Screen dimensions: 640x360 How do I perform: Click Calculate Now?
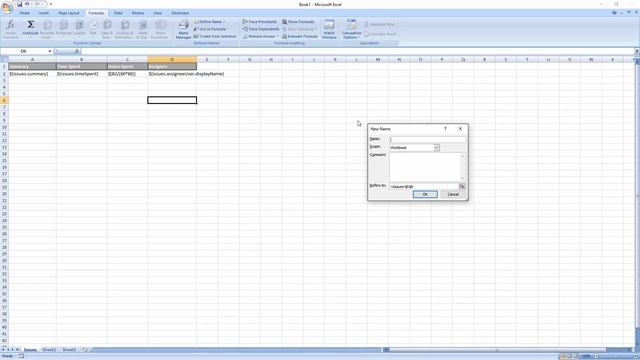(379, 24)
